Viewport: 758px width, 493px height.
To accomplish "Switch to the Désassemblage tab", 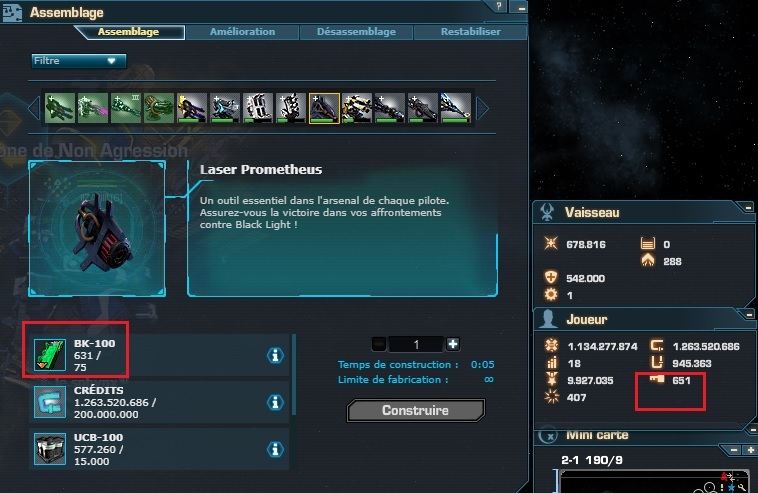I will click(x=356, y=32).
